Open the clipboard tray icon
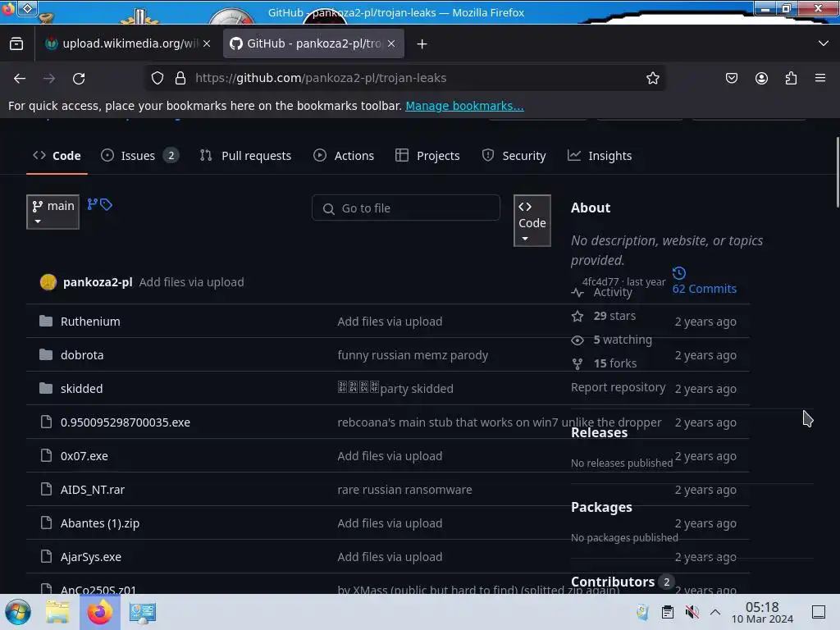 point(668,612)
